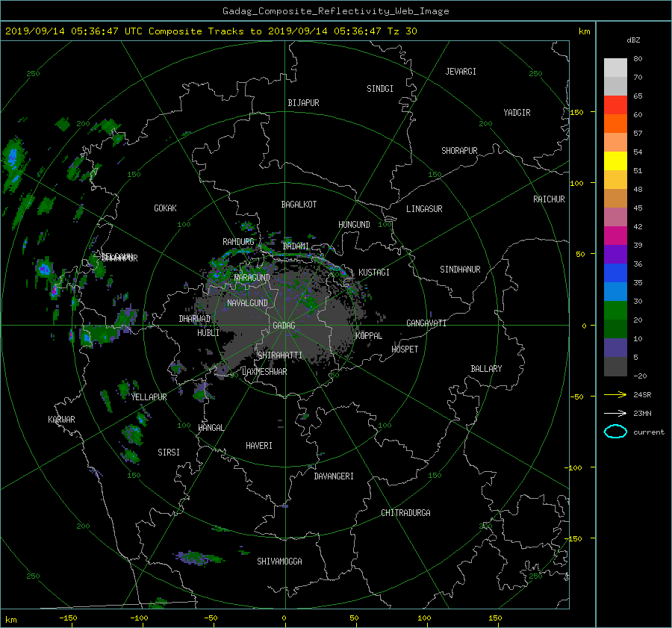
Task: Click the YADGIR city label
Action: click(517, 113)
